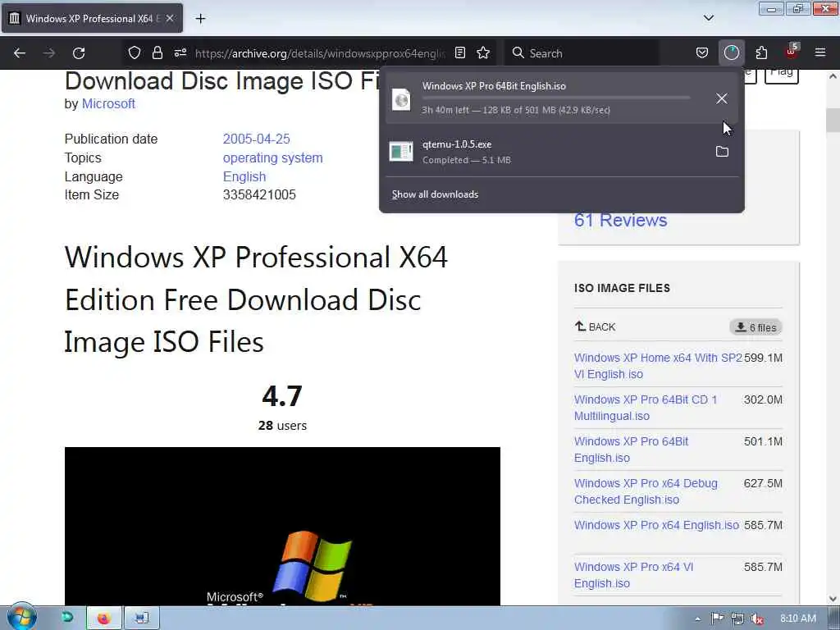Viewport: 840px width, 630px height.
Task: Click BACK in ISO IMAGE FILES panel
Action: click(x=596, y=326)
